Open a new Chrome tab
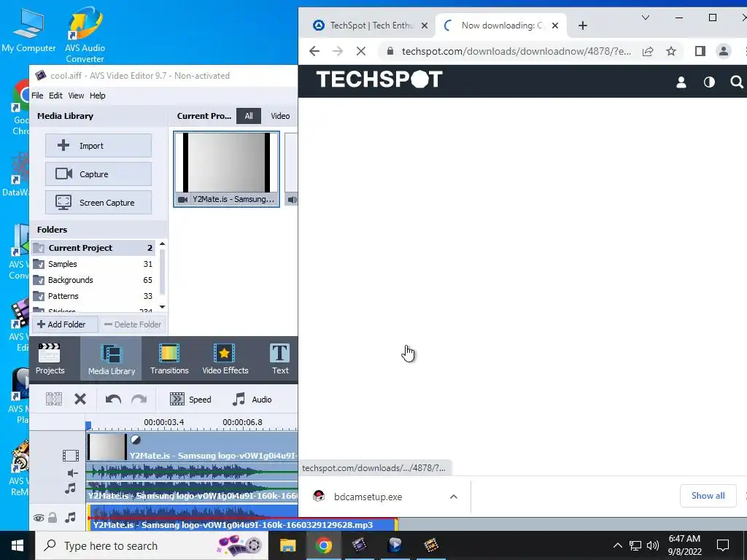The width and height of the screenshot is (747, 560). click(583, 26)
